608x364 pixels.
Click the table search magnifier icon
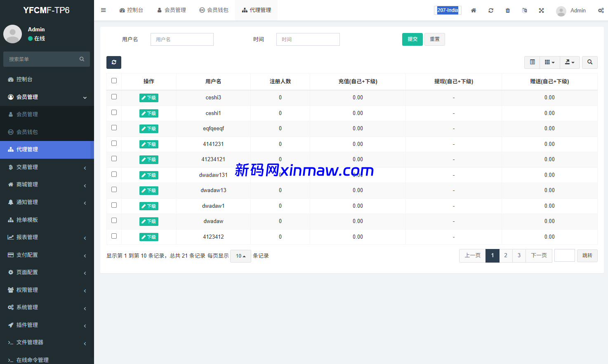(x=590, y=62)
